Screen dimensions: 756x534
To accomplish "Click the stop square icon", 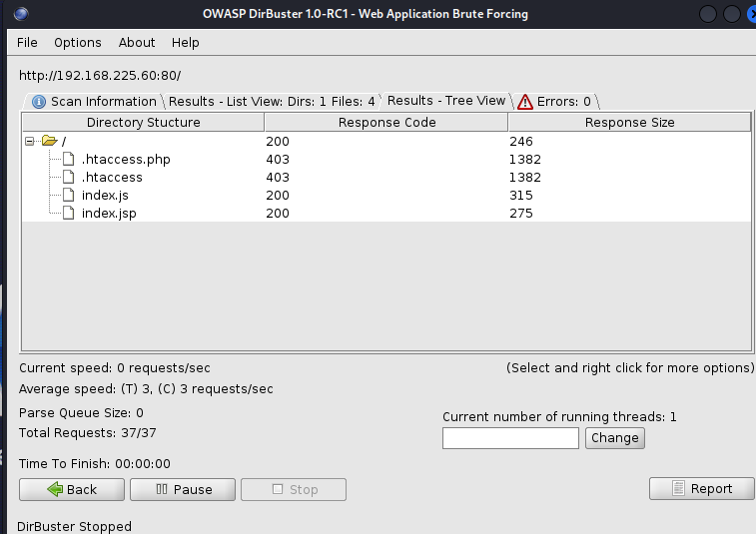I will click(278, 489).
